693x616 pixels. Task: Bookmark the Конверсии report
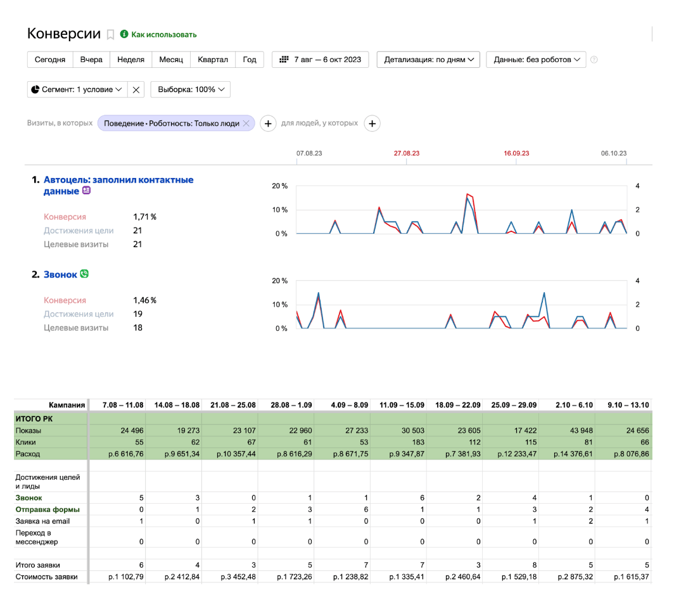point(110,34)
